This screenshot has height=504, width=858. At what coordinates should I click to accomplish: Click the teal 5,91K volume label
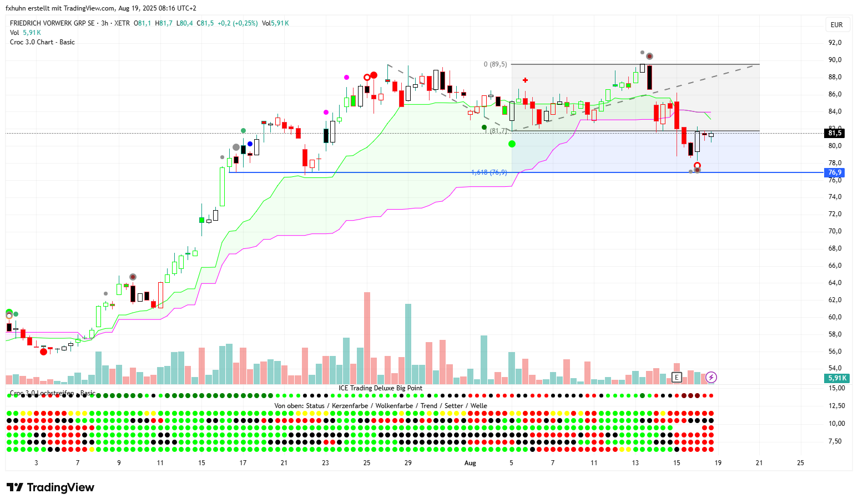point(837,378)
